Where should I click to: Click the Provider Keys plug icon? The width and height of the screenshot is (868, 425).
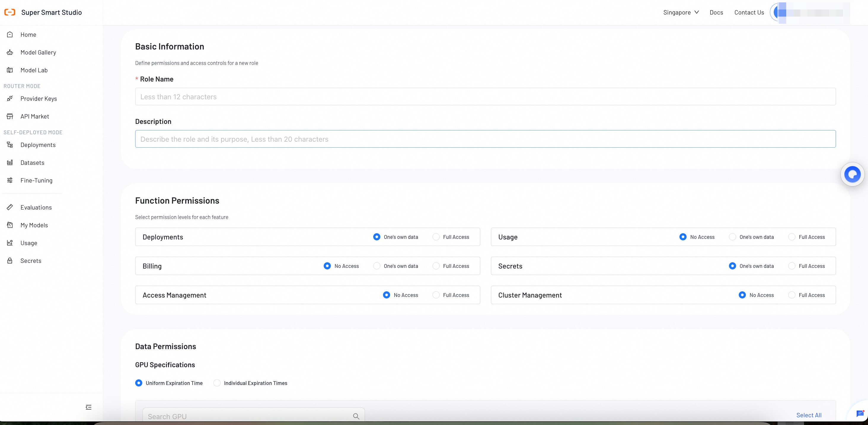coord(10,98)
